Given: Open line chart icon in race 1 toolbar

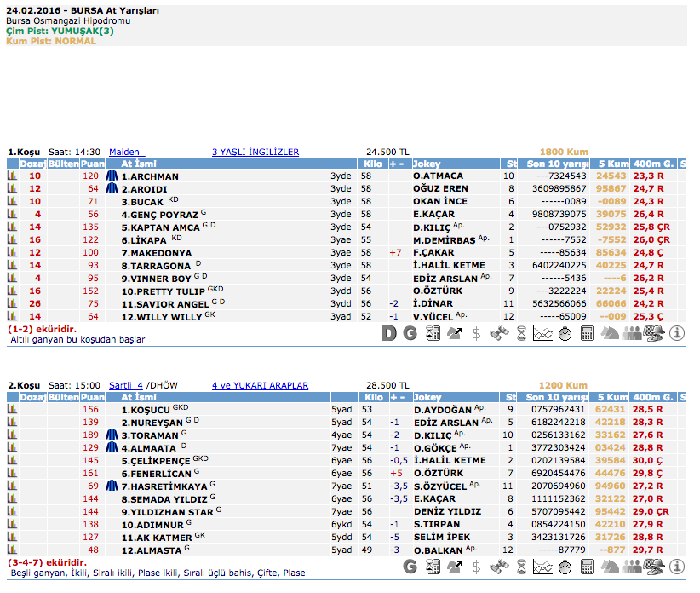Looking at the screenshot, I should point(543,332).
